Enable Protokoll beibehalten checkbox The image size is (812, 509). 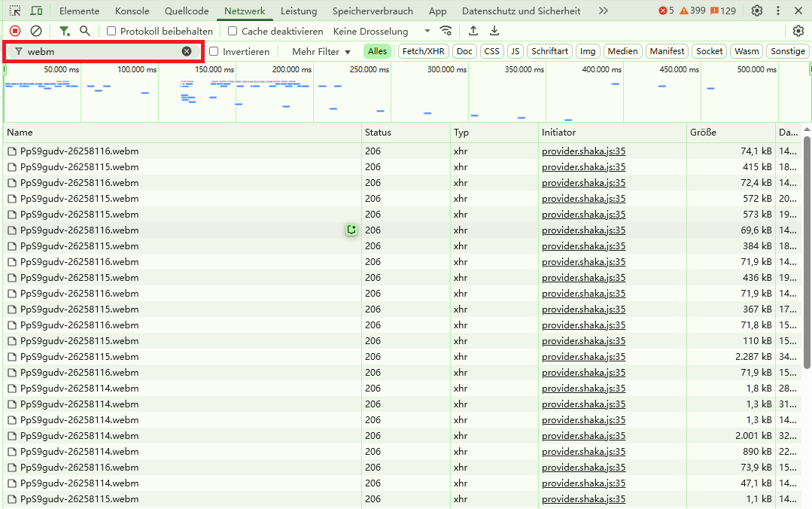pos(111,31)
